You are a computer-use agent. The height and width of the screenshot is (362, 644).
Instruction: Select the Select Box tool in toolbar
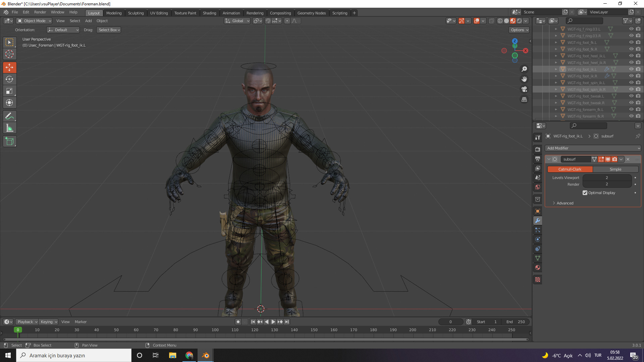[x=9, y=42]
